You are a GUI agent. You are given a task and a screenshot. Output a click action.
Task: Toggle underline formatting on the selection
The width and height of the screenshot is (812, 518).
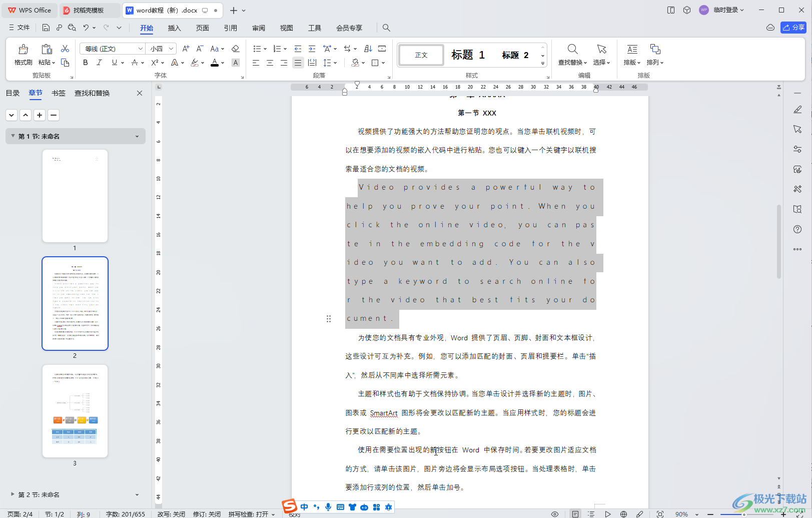click(115, 63)
